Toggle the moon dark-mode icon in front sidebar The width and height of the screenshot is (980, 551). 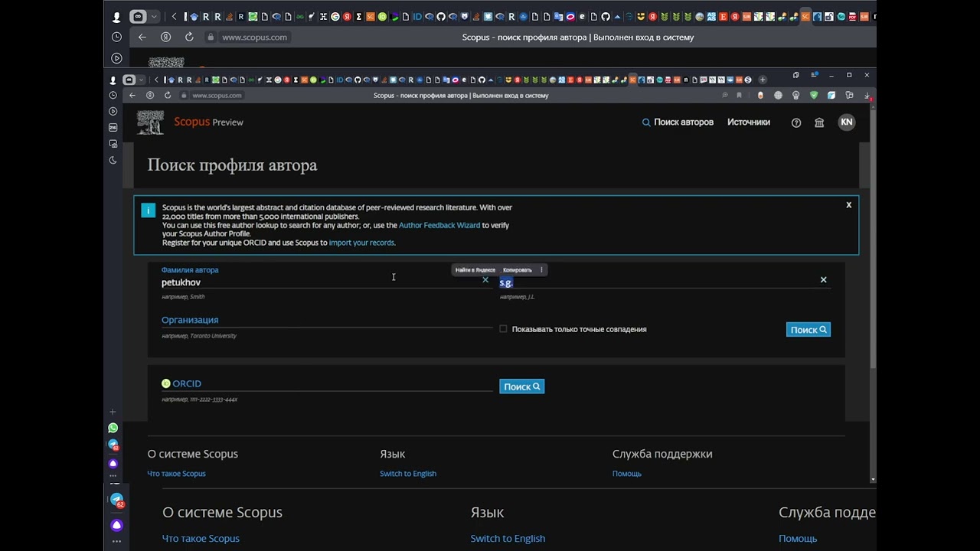113,160
